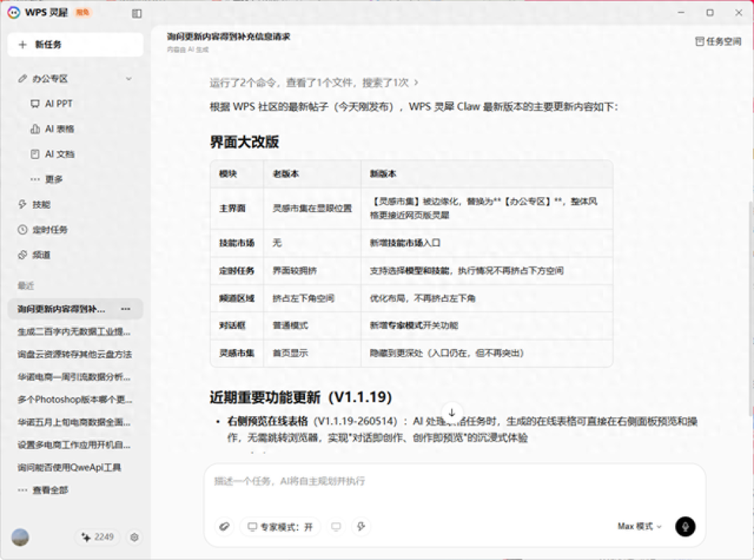Open recent chat 华诺电商一周引流数据分析...
The height and width of the screenshot is (560, 754).
[74, 376]
